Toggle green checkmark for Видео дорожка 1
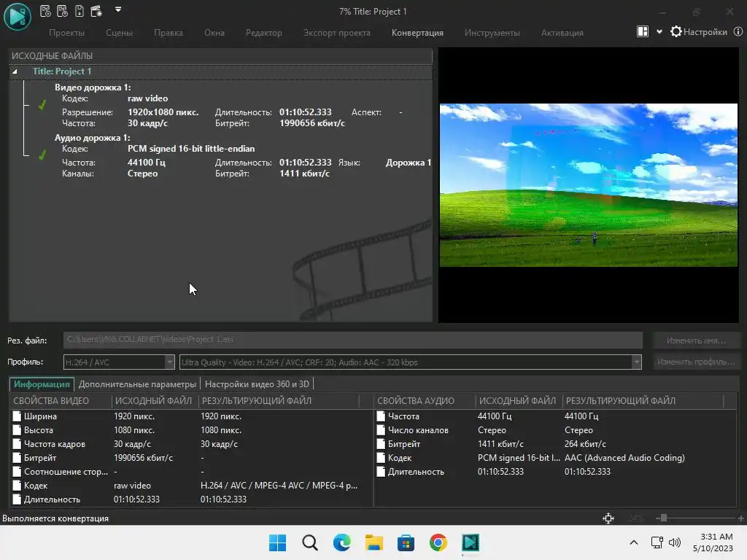Image resolution: width=747 pixels, height=560 pixels. click(42, 105)
